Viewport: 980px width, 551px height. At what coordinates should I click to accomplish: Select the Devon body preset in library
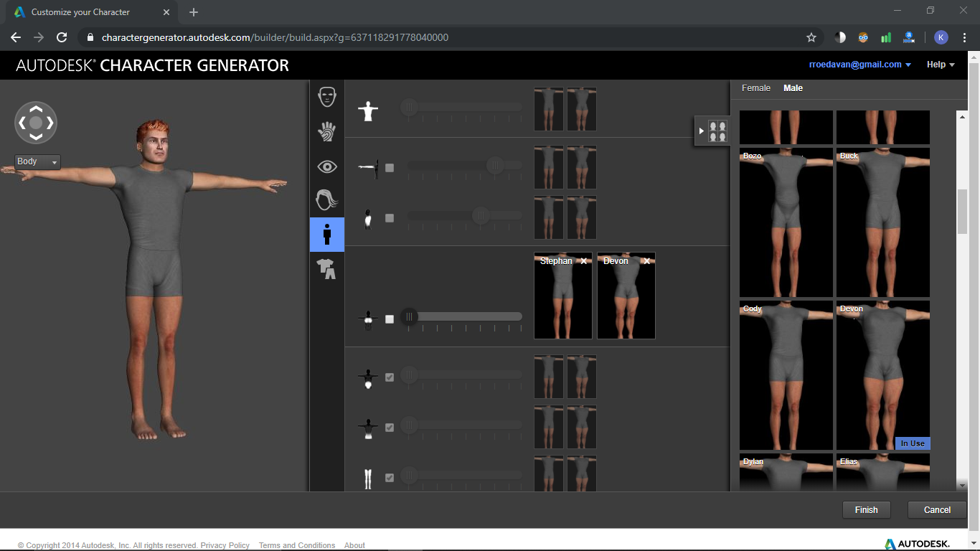pos(883,375)
